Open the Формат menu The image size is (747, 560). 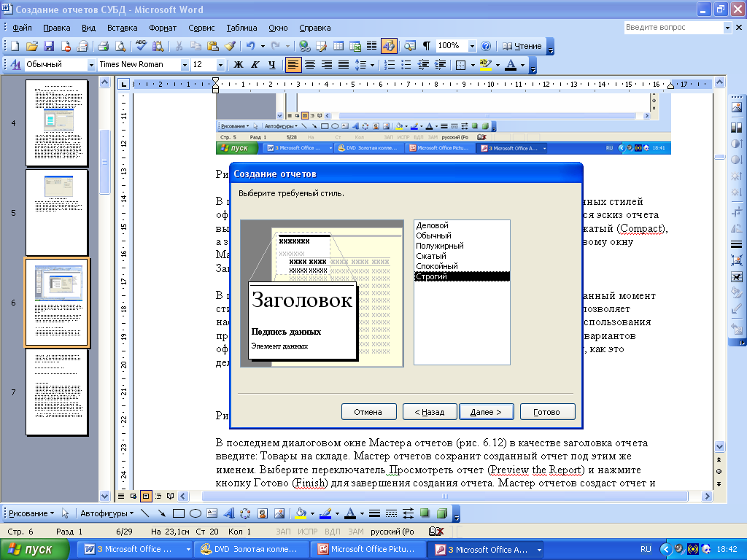[163, 28]
